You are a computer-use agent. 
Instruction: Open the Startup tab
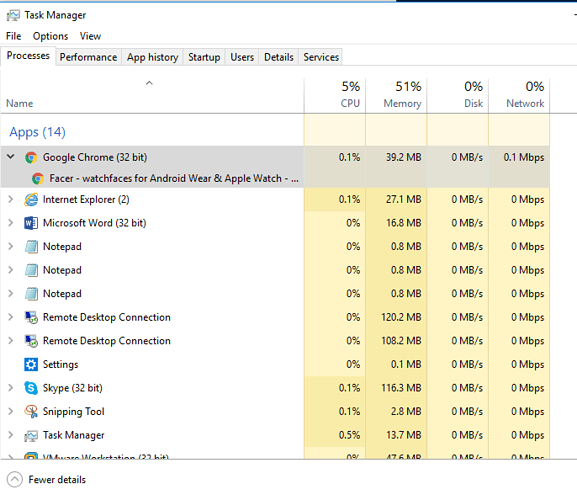[204, 57]
